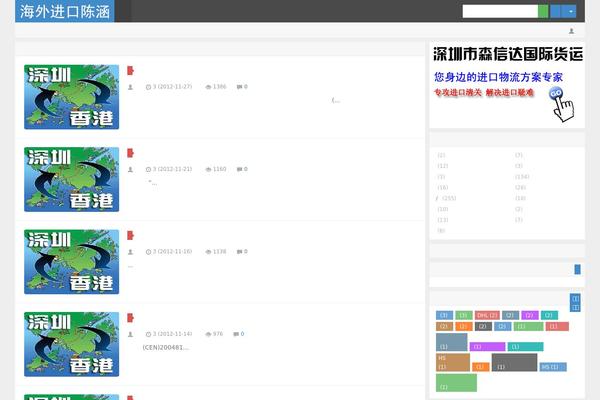Open the blue caret dropdown in the header
Image resolution: width=600 pixels, height=400 pixels.
(x=571, y=11)
